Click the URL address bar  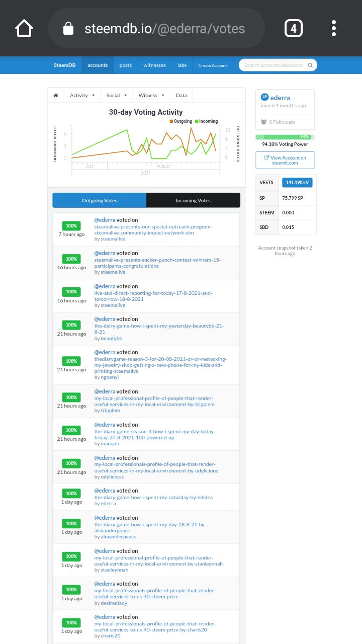point(157,28)
